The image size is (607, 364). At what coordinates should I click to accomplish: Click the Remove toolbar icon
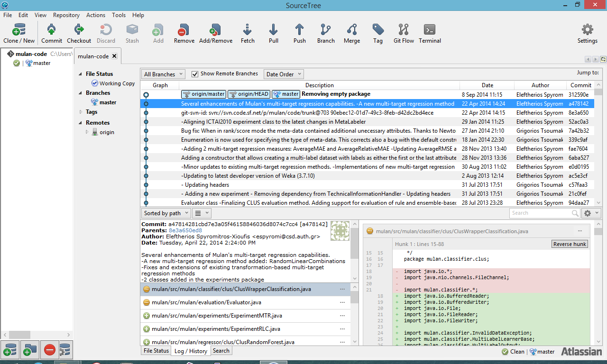pos(184,30)
